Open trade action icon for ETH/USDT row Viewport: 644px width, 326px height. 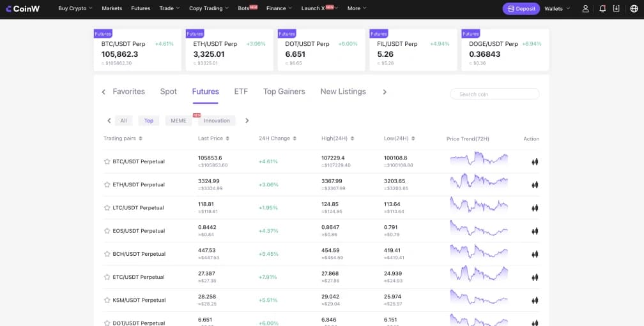[x=535, y=185]
